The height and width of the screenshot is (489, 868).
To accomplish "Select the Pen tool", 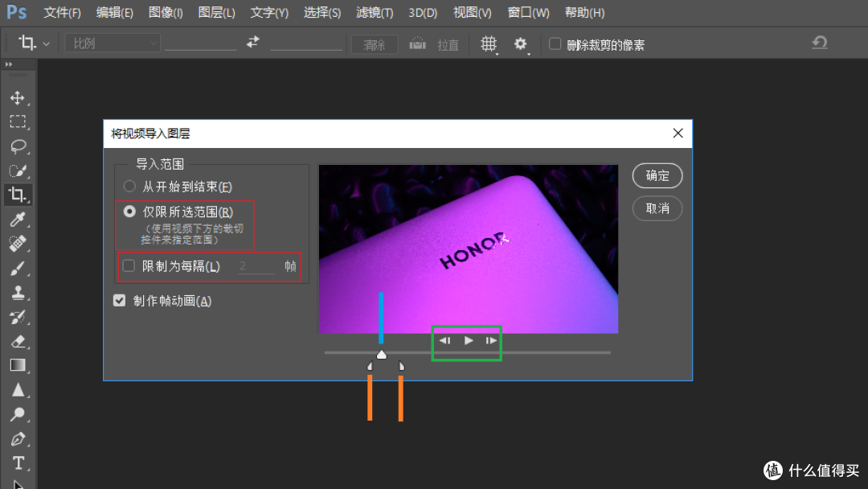I will pyautogui.click(x=18, y=439).
